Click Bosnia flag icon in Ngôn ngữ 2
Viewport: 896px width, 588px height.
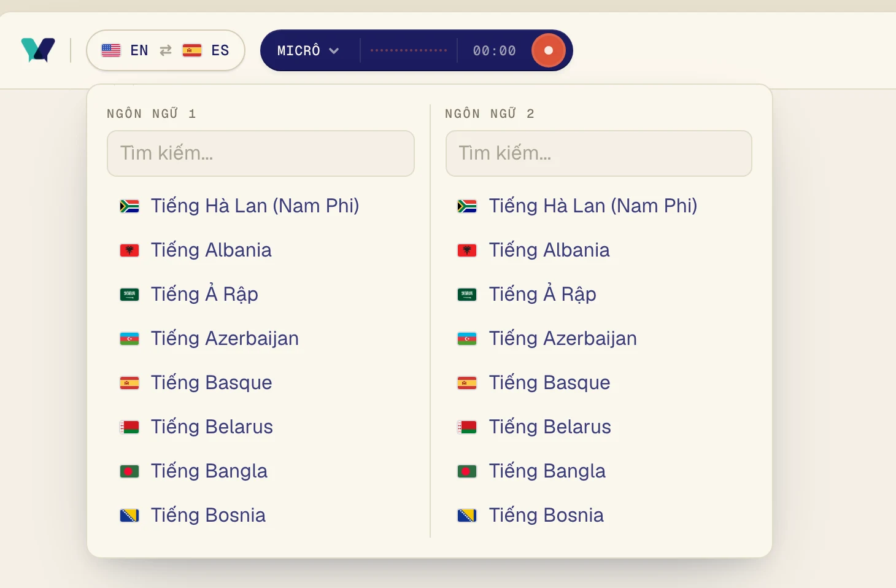[467, 516]
